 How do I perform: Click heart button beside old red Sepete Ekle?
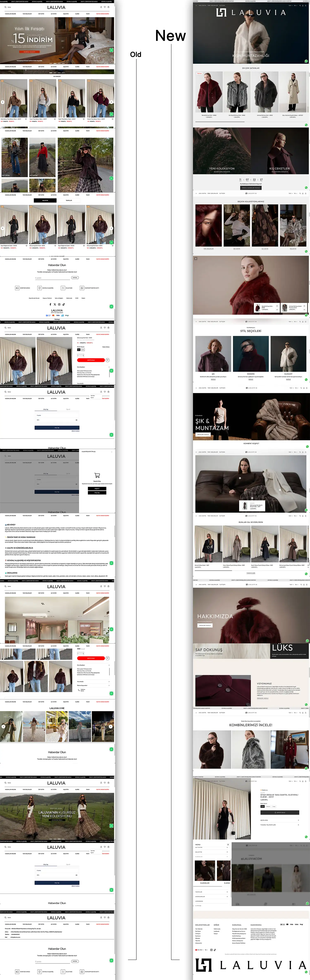point(107,360)
